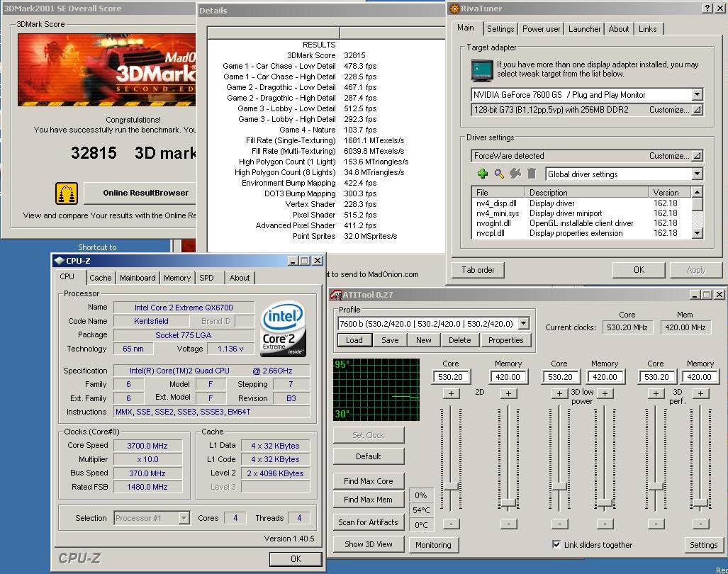Switch to CPU-Z Mainboard tab
This screenshot has width=728, height=574.
[x=138, y=278]
